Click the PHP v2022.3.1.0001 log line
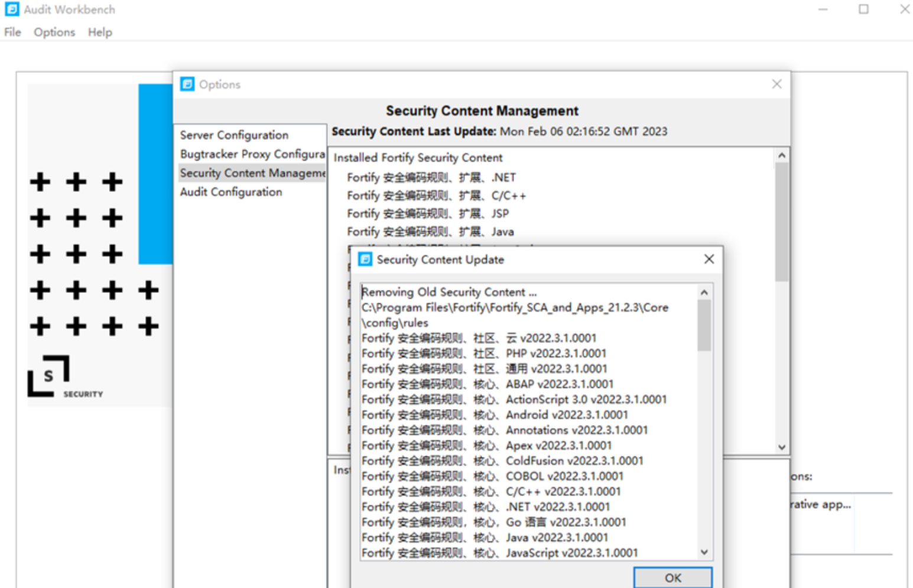Viewport: 913px width, 588px height. (484, 353)
